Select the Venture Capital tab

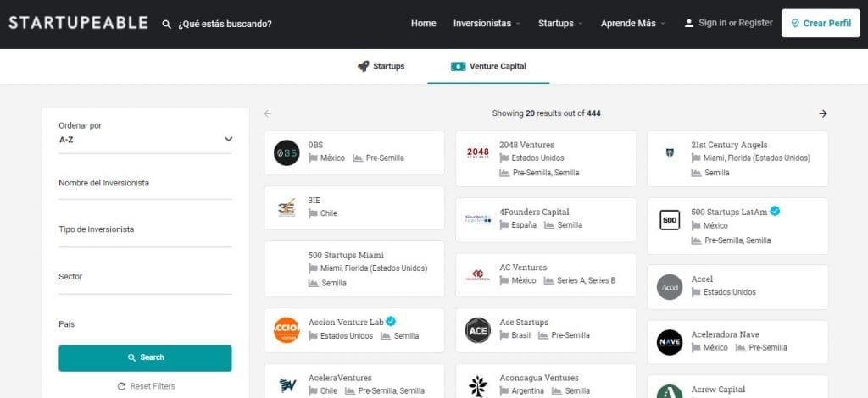click(488, 66)
